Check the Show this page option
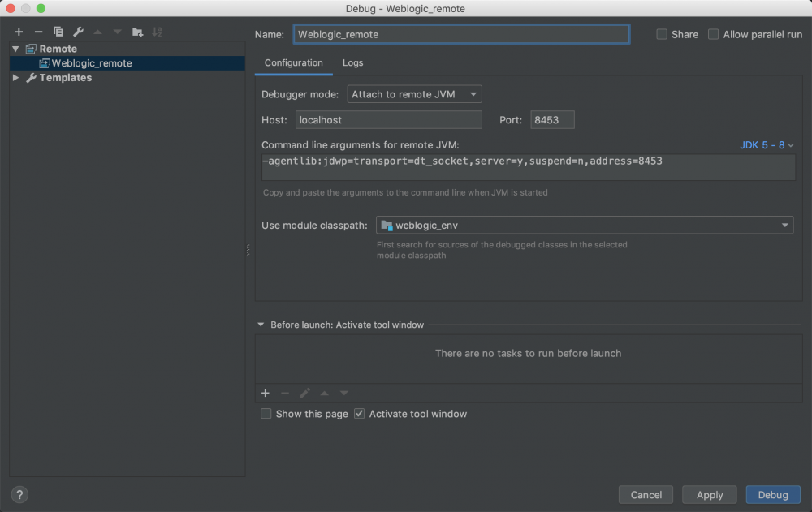 [266, 414]
